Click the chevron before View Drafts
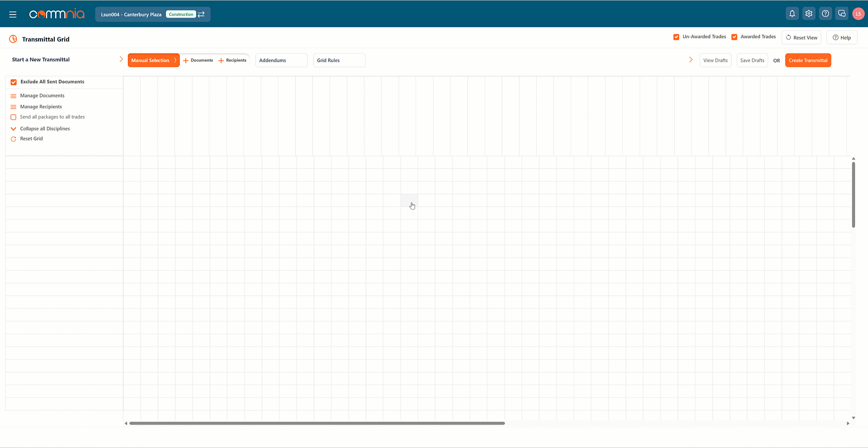 click(x=691, y=60)
